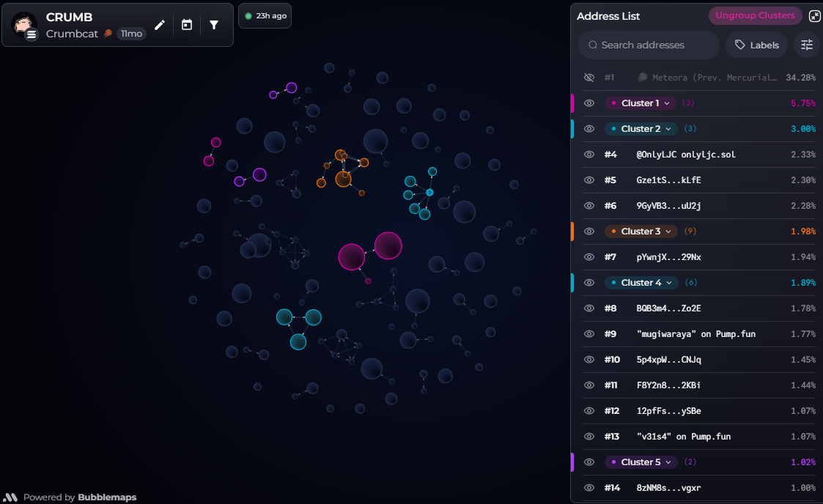Select address F8Y2n8...2KBi
Viewport: 823px width, 504px height.
click(x=668, y=385)
